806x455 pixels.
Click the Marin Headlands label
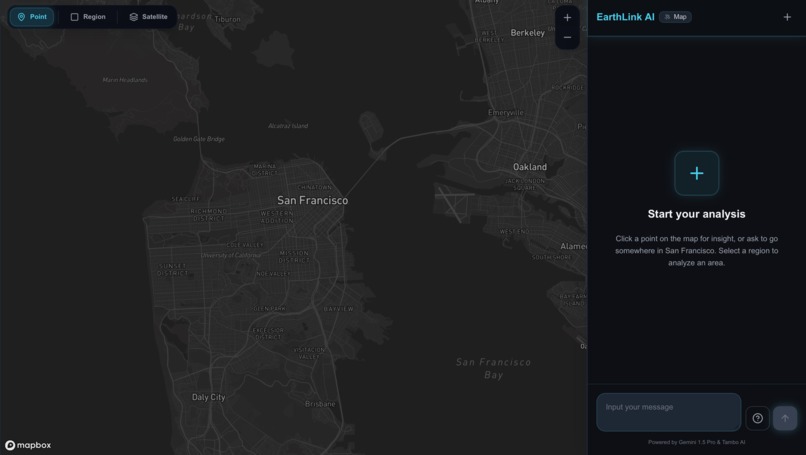[x=125, y=80]
